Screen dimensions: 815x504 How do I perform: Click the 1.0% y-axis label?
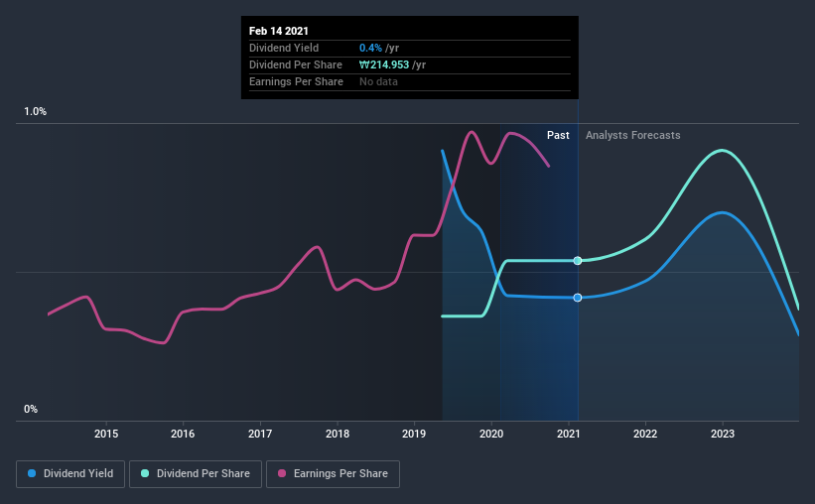pyautogui.click(x=36, y=112)
